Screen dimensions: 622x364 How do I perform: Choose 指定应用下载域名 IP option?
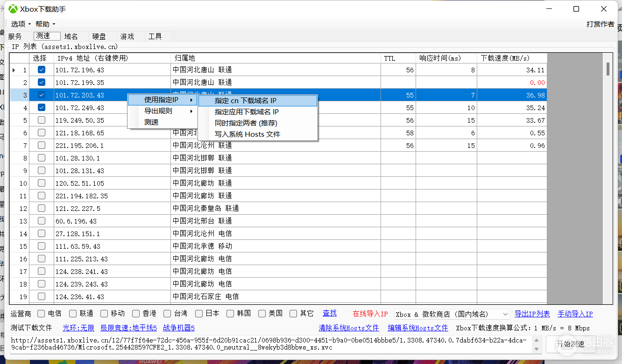[258, 112]
